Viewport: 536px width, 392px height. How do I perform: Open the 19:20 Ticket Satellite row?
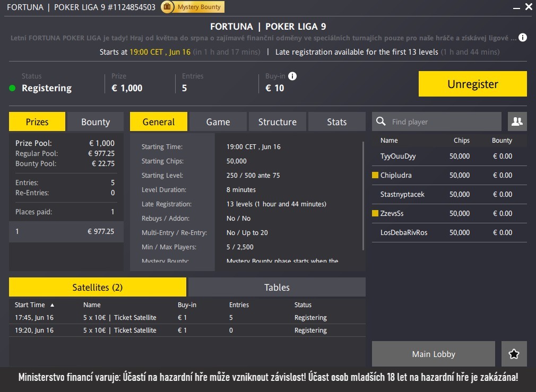[x=187, y=330]
